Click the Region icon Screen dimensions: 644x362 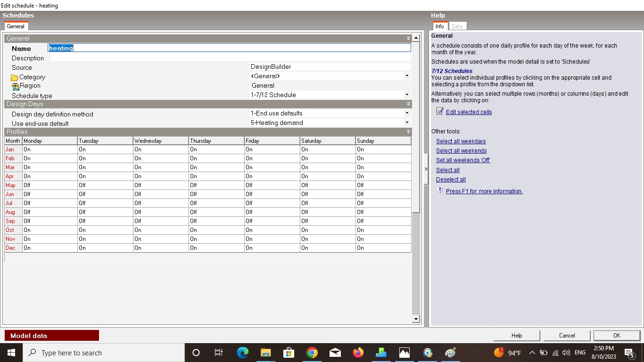(x=16, y=86)
